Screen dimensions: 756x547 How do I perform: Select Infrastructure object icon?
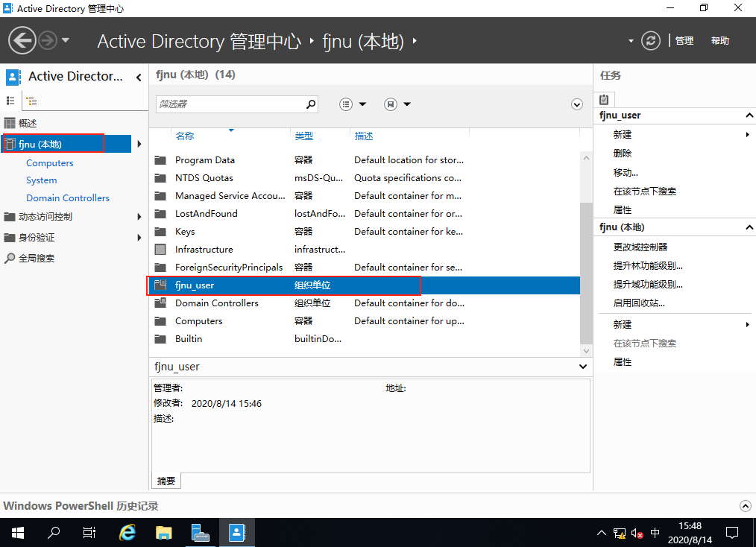(x=160, y=249)
